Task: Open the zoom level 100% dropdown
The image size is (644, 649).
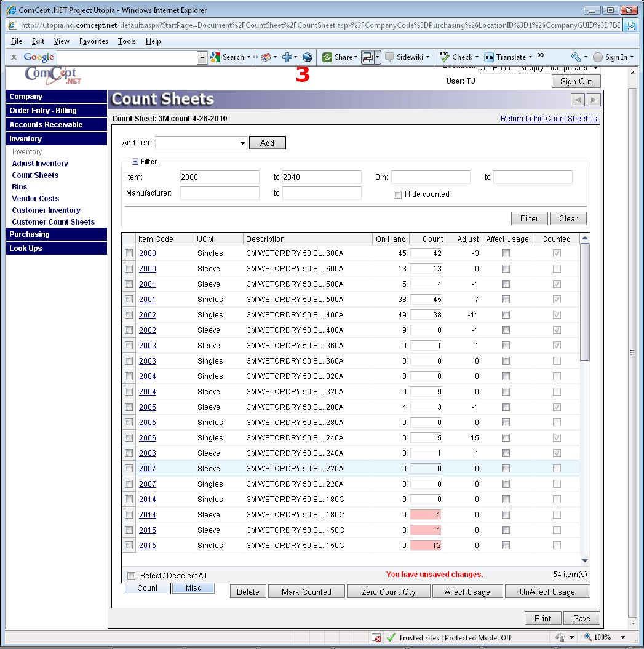Action: [x=622, y=638]
